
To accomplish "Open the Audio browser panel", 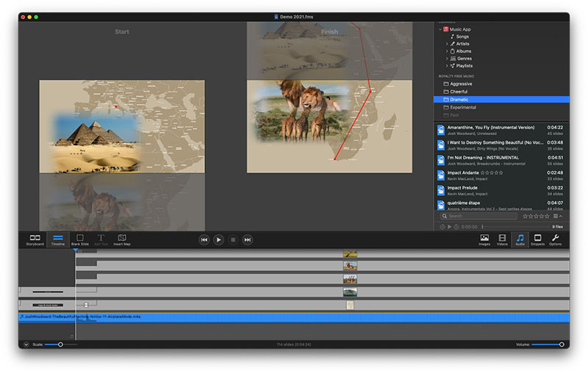I will pos(520,239).
